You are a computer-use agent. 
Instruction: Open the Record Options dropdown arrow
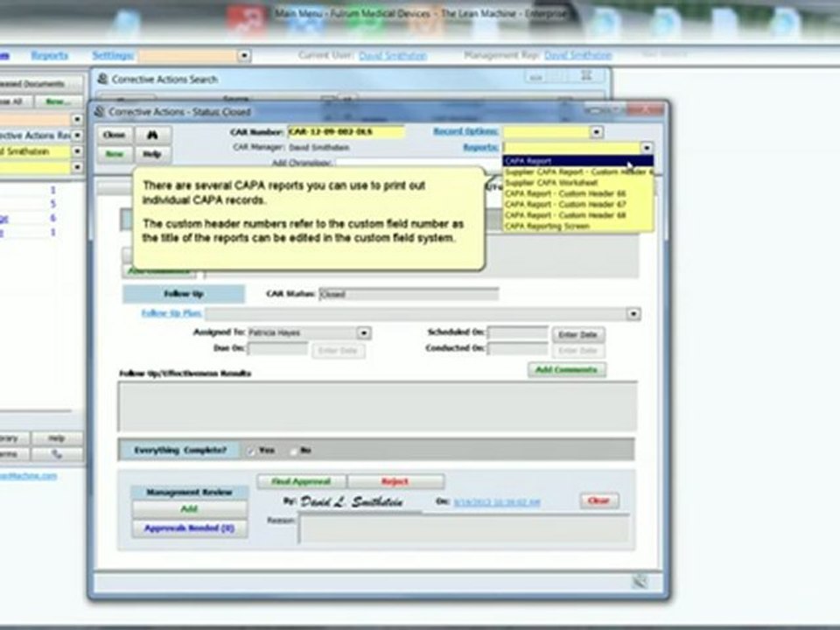pos(596,132)
